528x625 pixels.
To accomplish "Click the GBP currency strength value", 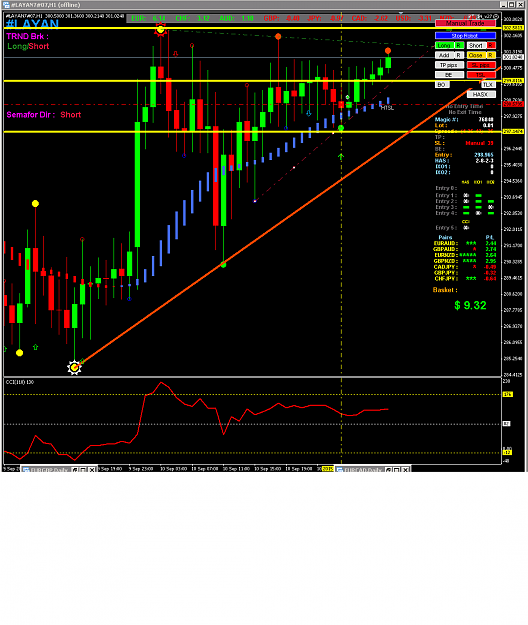I will [293, 18].
